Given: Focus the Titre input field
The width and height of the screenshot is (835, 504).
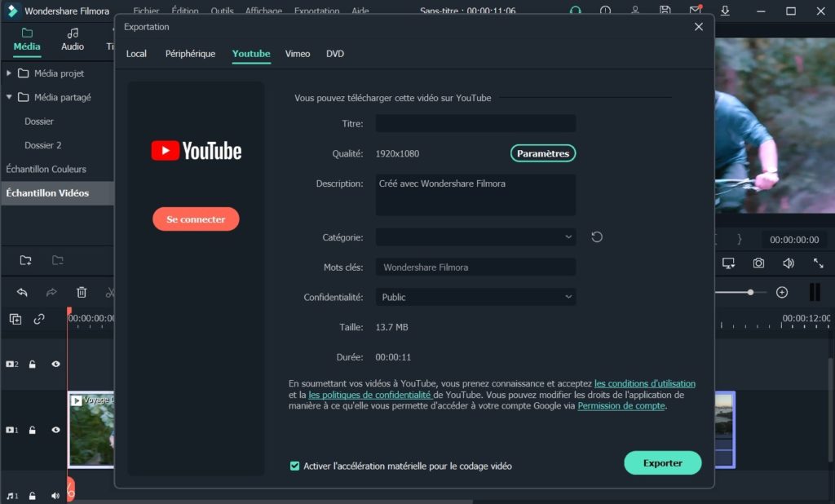Looking at the screenshot, I should coord(475,123).
